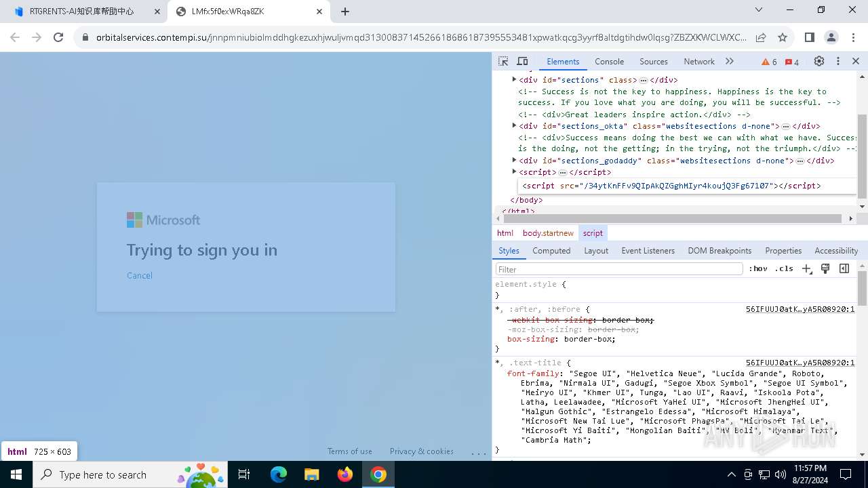Switch to the Console tab
The image size is (868, 488).
[609, 61]
